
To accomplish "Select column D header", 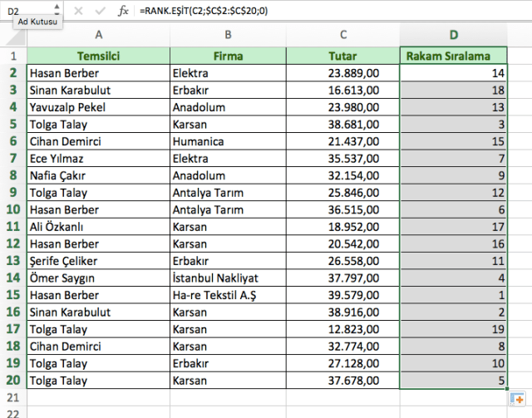I will [x=453, y=35].
